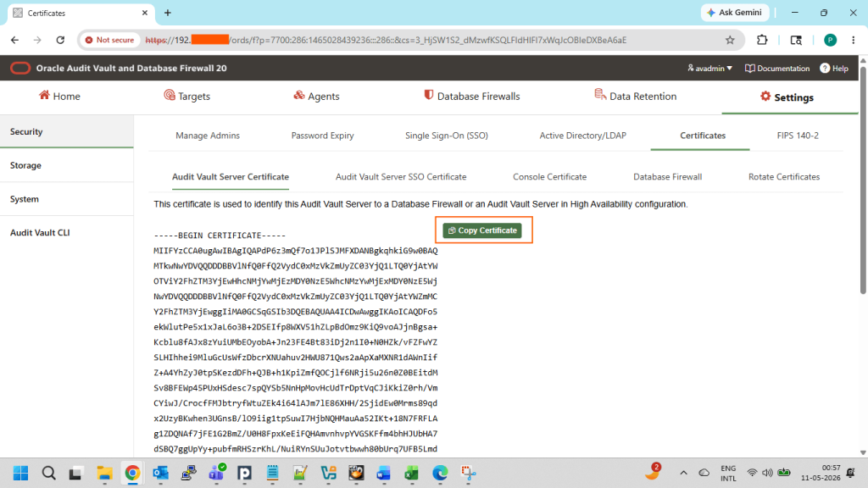Click the page vertical scrollbar

(863, 179)
